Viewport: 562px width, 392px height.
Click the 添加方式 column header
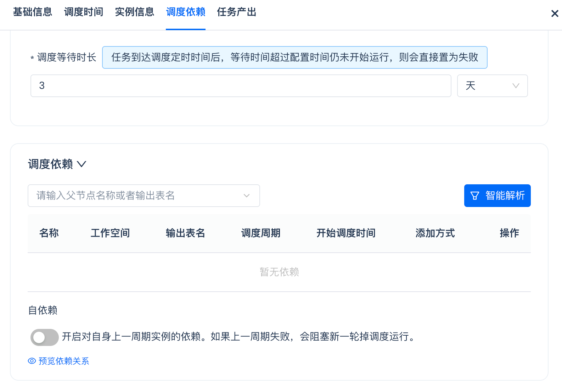tap(435, 233)
